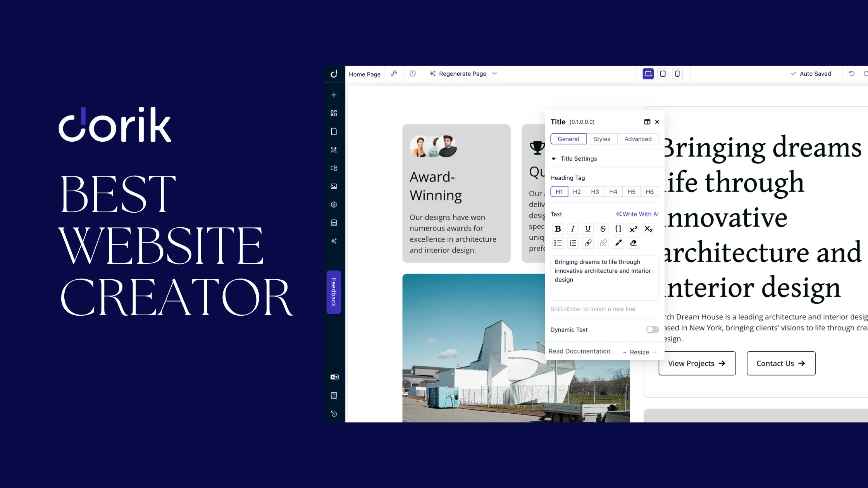This screenshot has width=868, height=488.
Task: Click the Superscript formatting icon
Action: 633,229
